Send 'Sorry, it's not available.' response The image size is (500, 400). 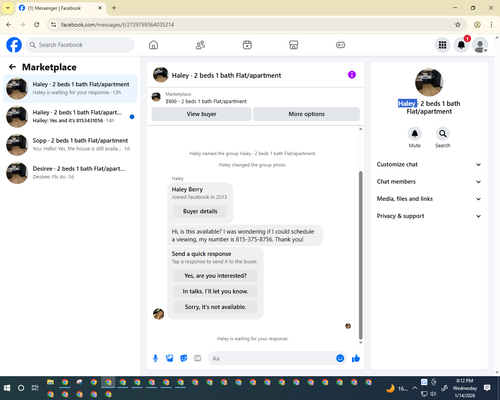[x=215, y=307]
